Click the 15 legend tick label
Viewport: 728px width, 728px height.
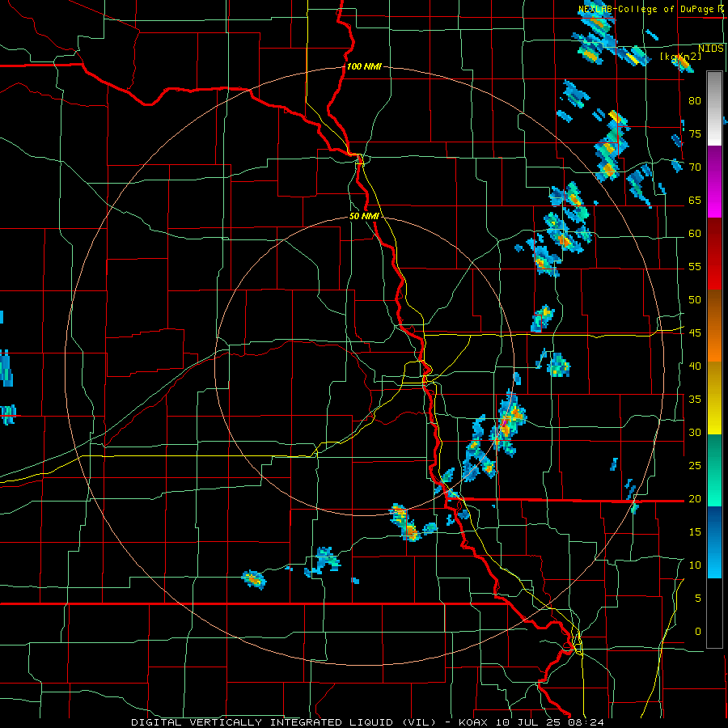(695, 531)
